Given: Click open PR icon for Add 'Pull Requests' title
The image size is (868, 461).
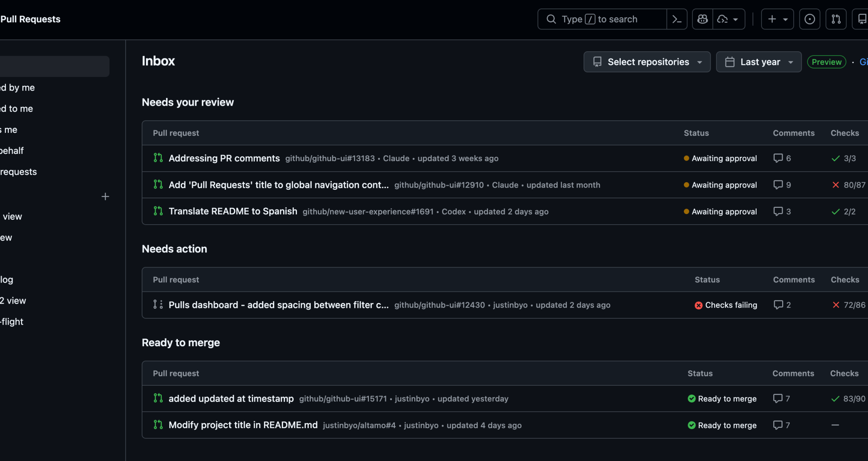Looking at the screenshot, I should 158,184.
